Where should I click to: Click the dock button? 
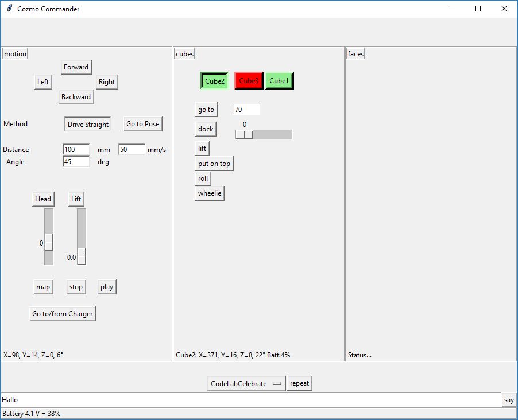[x=206, y=129]
